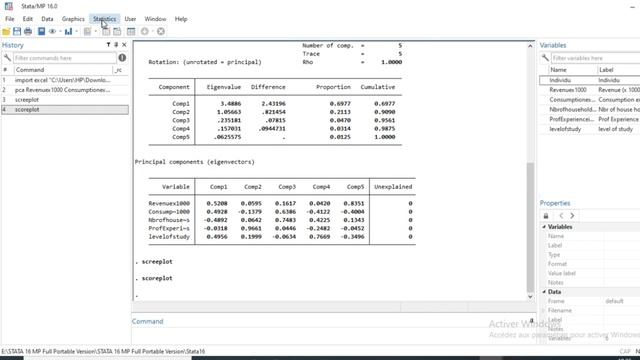The height and width of the screenshot is (360, 640).
Task: Click the History panel filter funnel icon
Action: coord(108,45)
